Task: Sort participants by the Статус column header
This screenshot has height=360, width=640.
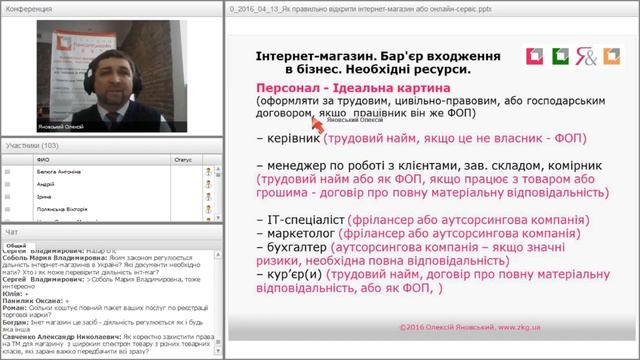Action: pos(186,160)
